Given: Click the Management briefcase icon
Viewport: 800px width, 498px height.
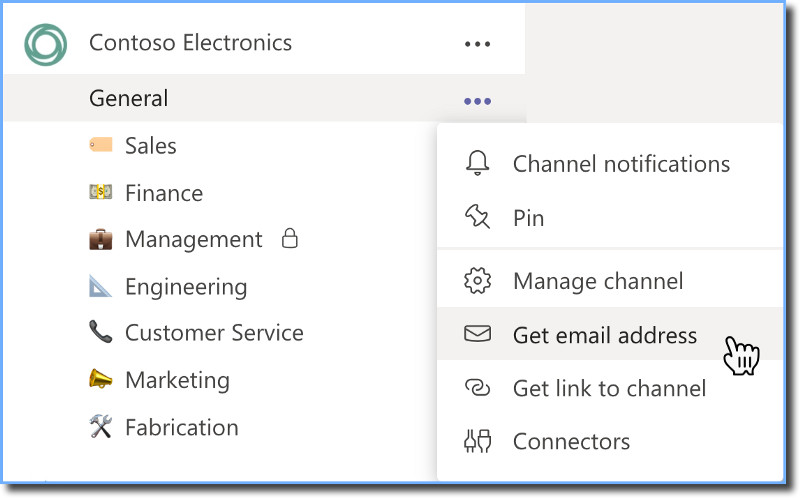Looking at the screenshot, I should point(101,239).
